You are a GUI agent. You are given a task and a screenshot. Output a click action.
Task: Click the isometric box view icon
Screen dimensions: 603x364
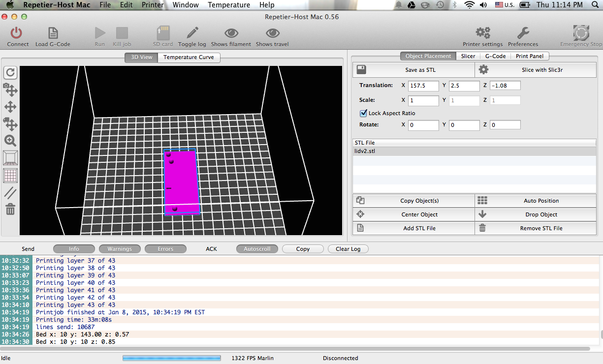tap(10, 158)
